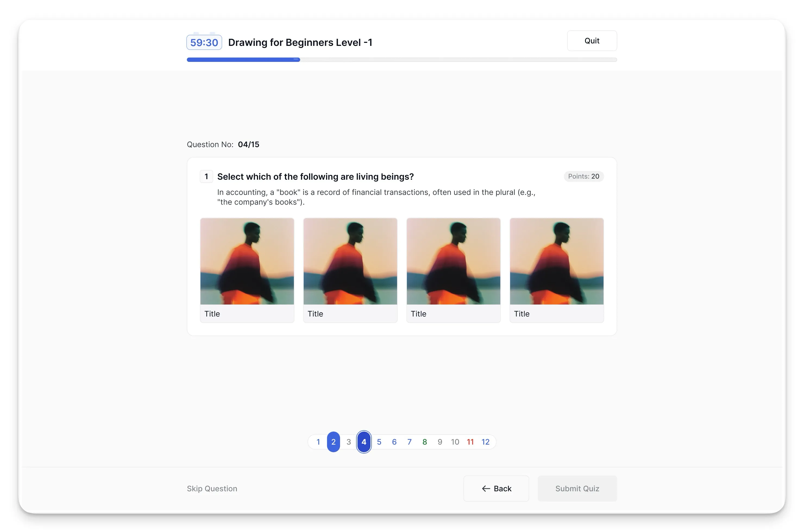Viewport: 804px width, 532px height.
Task: Click the Submit Quiz button
Action: [577, 489]
